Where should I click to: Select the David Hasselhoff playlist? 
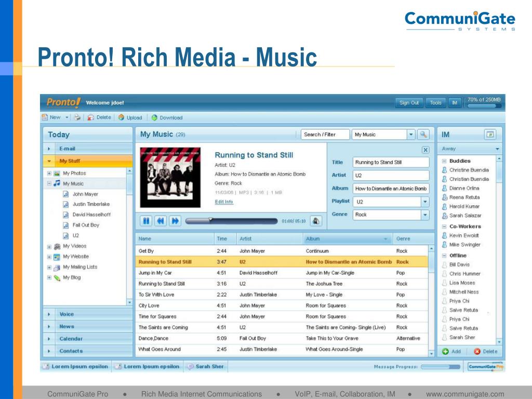click(x=91, y=215)
